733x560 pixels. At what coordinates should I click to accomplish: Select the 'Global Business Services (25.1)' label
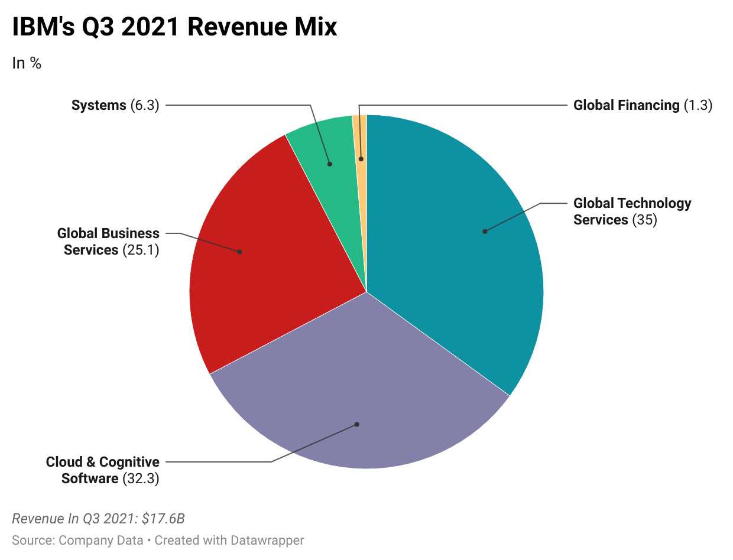(108, 242)
